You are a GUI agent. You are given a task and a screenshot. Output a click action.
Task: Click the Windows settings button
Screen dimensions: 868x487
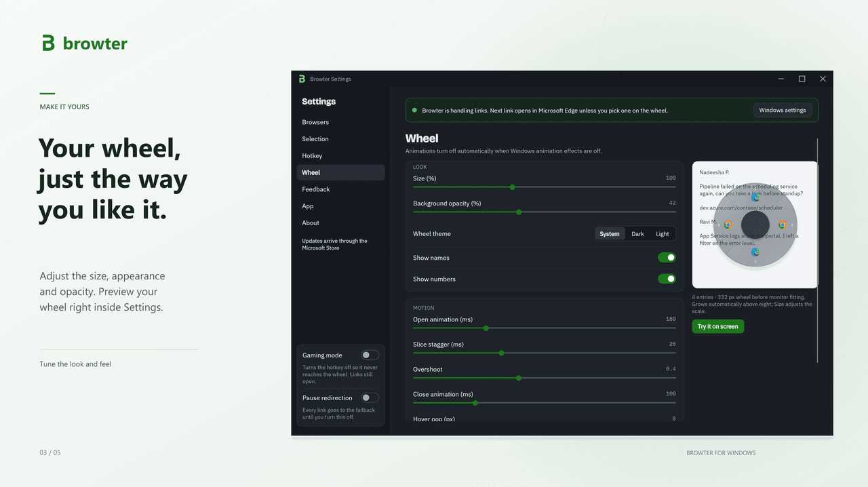click(783, 110)
